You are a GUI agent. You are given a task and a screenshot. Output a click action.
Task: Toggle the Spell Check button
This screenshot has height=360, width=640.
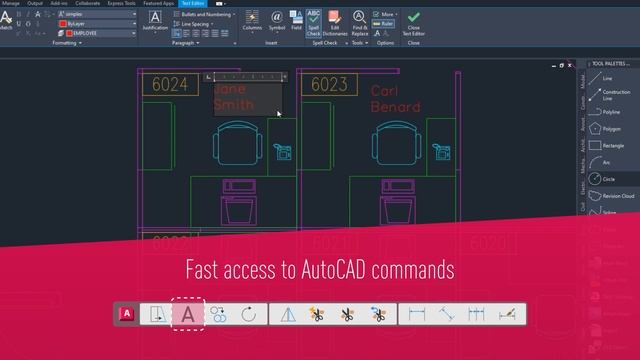click(313, 23)
